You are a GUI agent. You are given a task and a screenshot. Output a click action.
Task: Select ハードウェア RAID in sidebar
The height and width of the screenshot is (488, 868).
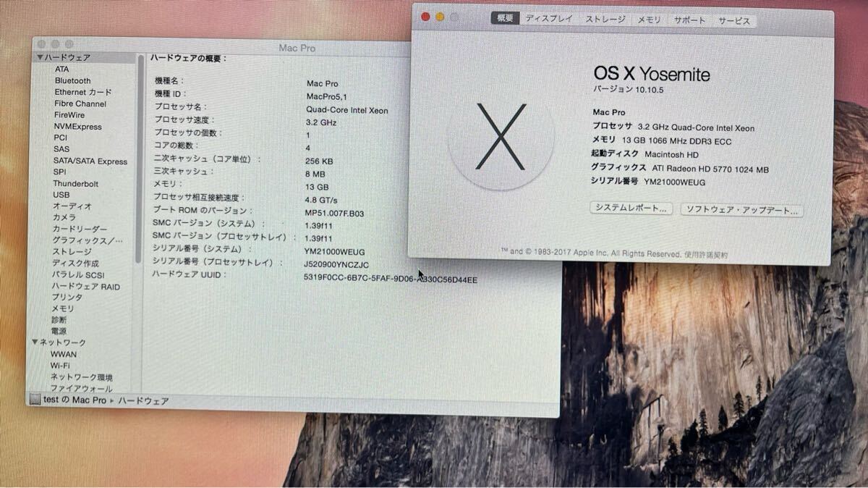[86, 287]
